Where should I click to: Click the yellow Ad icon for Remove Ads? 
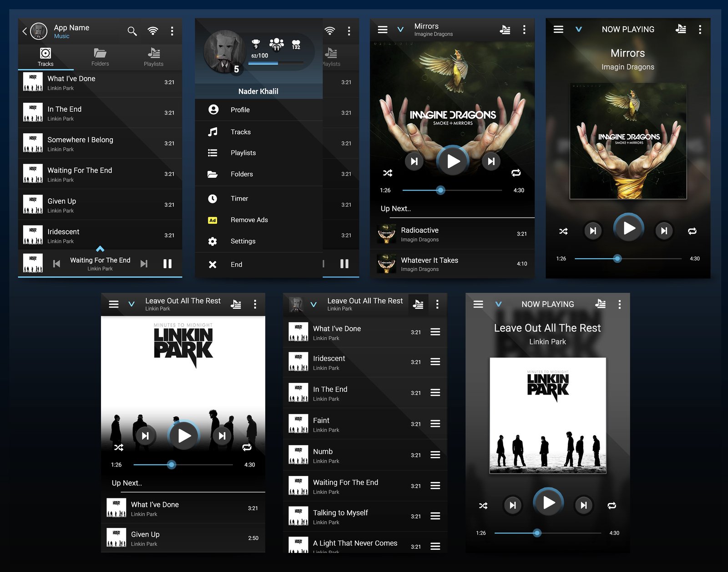click(212, 221)
